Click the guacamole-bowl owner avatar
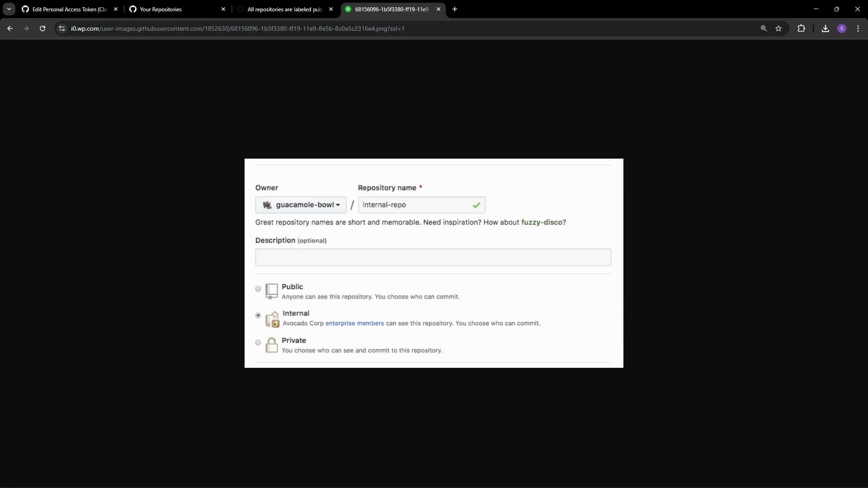Image resolution: width=868 pixels, height=488 pixels. click(x=267, y=205)
